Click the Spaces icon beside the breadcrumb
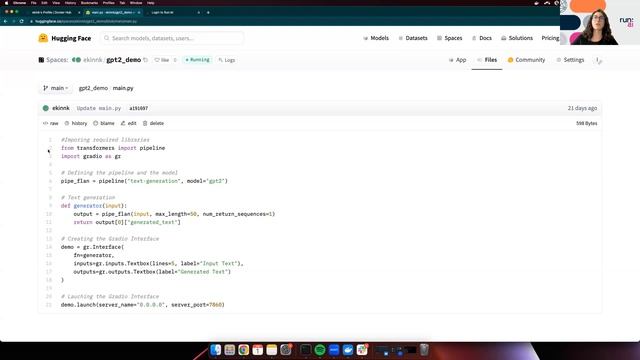640x360 pixels. 41,60
